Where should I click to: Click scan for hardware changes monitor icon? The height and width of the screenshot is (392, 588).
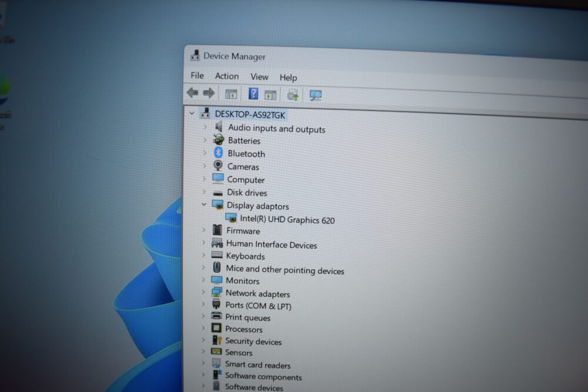pyautogui.click(x=315, y=95)
